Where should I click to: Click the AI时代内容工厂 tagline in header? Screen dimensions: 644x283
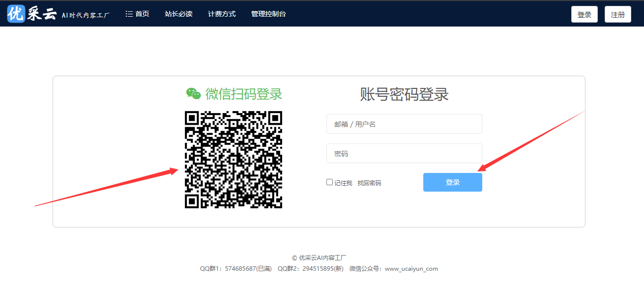coord(86,15)
